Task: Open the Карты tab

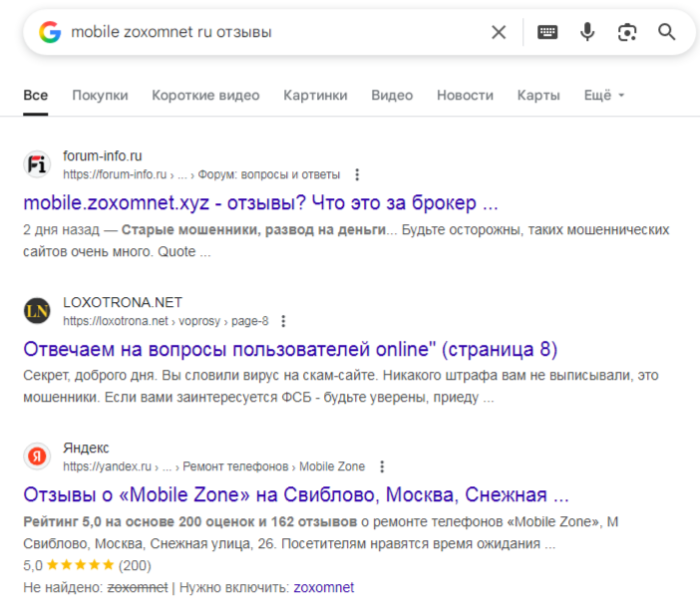Action: tap(538, 95)
